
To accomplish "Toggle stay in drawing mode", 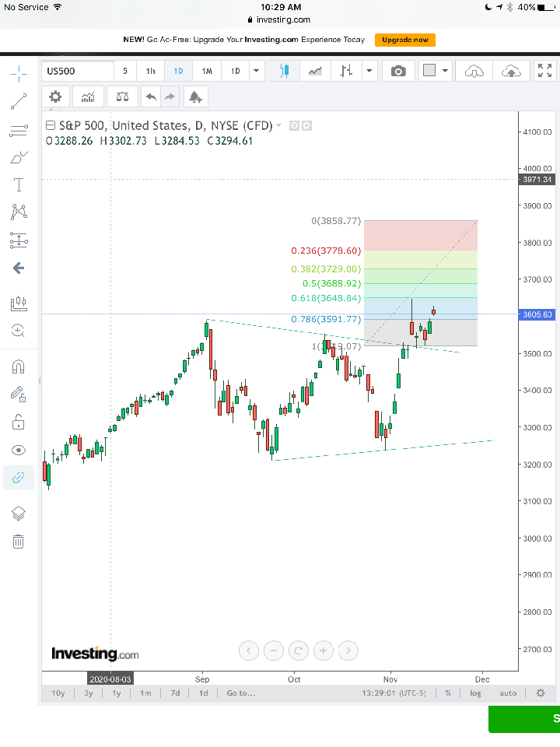I will [x=19, y=394].
